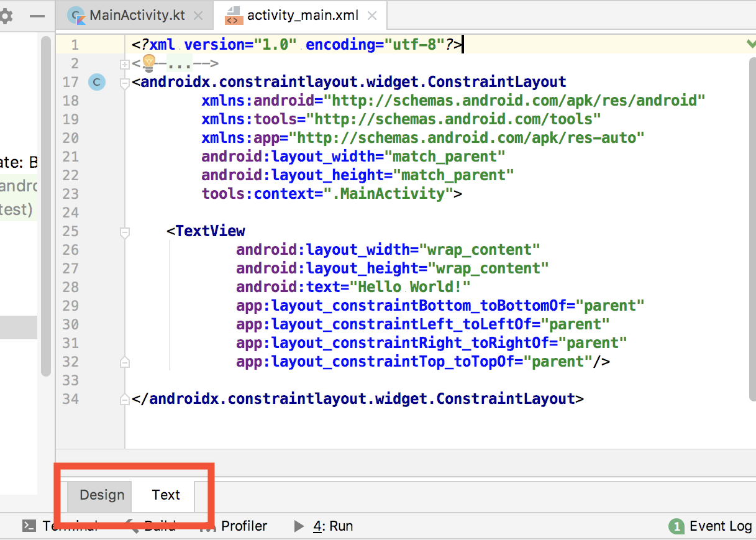Hide the side panel using minus icon
The width and height of the screenshot is (756, 540).
37,16
